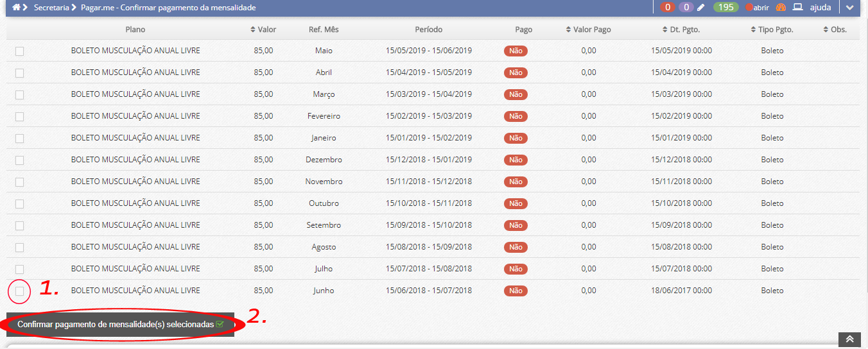Sort table by Valor column

[x=263, y=30]
